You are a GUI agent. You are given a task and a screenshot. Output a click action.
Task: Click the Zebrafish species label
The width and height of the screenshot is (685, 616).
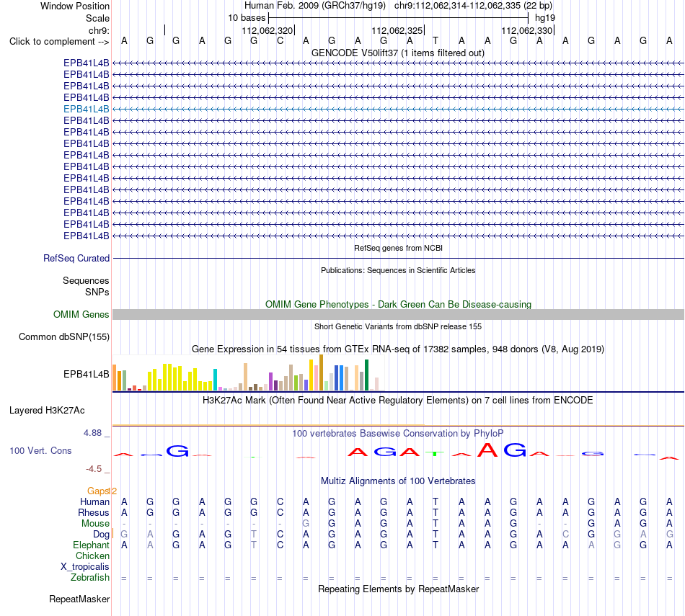[90, 577]
